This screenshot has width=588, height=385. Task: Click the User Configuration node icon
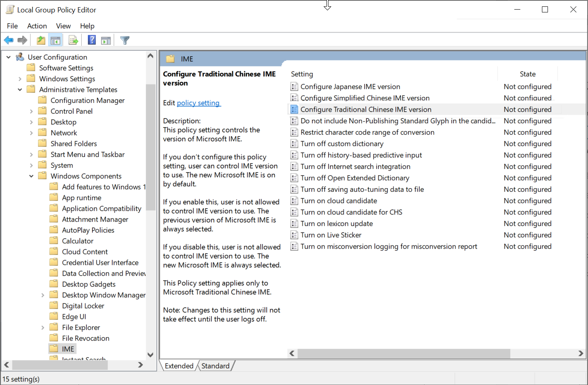[20, 57]
